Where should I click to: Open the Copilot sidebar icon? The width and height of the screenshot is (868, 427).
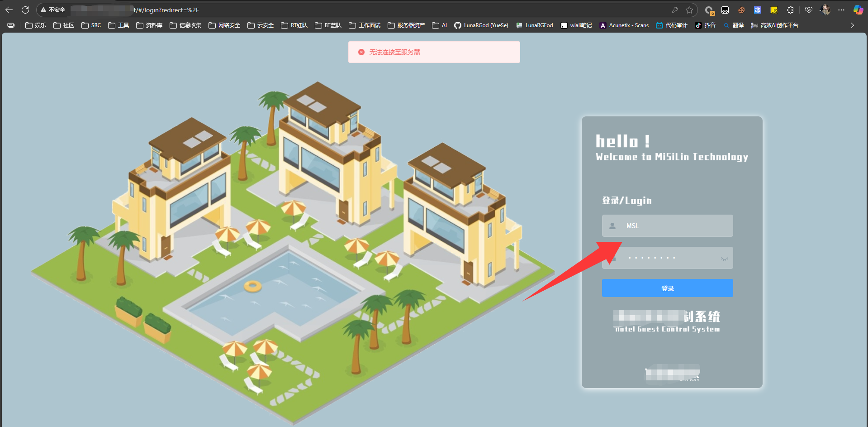[x=858, y=10]
